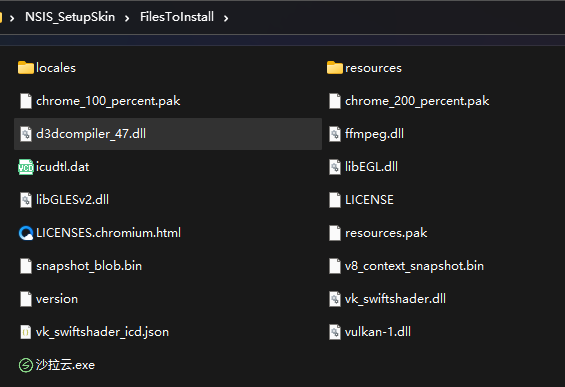Select the green icudtl.dat icon

[x=26, y=167]
